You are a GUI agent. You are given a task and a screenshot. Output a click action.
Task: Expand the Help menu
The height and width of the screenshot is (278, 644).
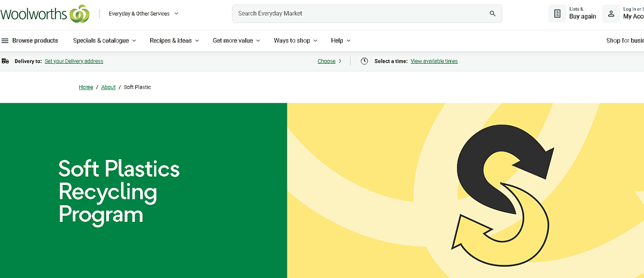pos(340,41)
